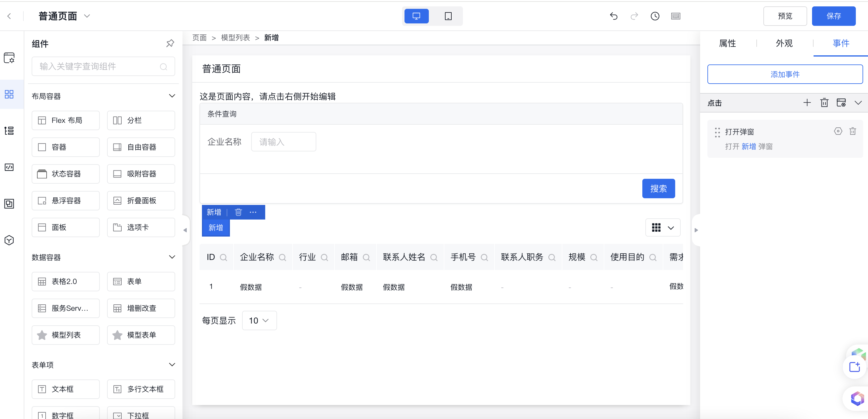Switch to desktop preview mode
Screen dimensions: 868x419
416,16
